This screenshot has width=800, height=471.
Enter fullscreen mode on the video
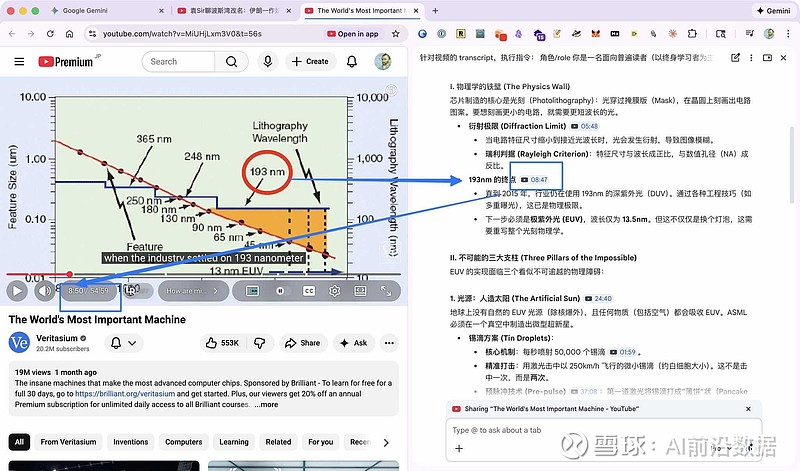(x=388, y=291)
